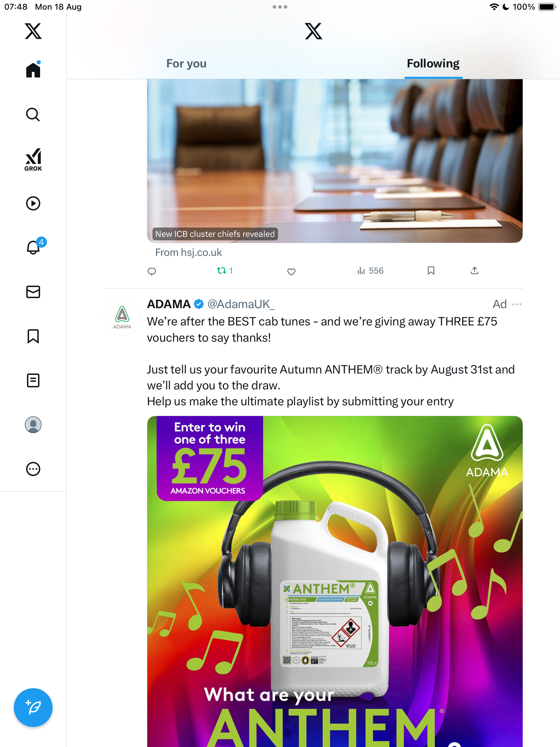Toggle like on the hsj.co.uk post
The height and width of the screenshot is (747, 560).
291,271
